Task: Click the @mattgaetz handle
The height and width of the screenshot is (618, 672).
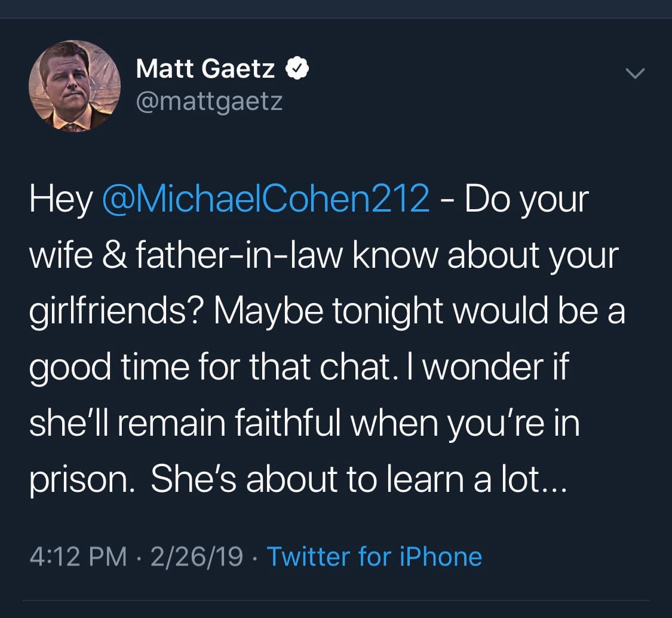Action: pos(209,102)
